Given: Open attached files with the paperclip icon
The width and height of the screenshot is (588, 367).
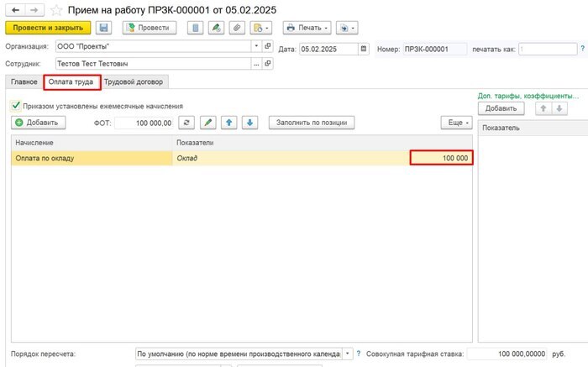Looking at the screenshot, I should click(x=237, y=28).
